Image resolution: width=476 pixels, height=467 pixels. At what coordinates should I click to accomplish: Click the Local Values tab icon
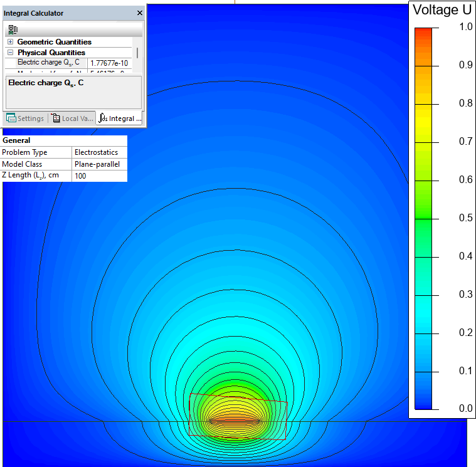[x=56, y=118]
